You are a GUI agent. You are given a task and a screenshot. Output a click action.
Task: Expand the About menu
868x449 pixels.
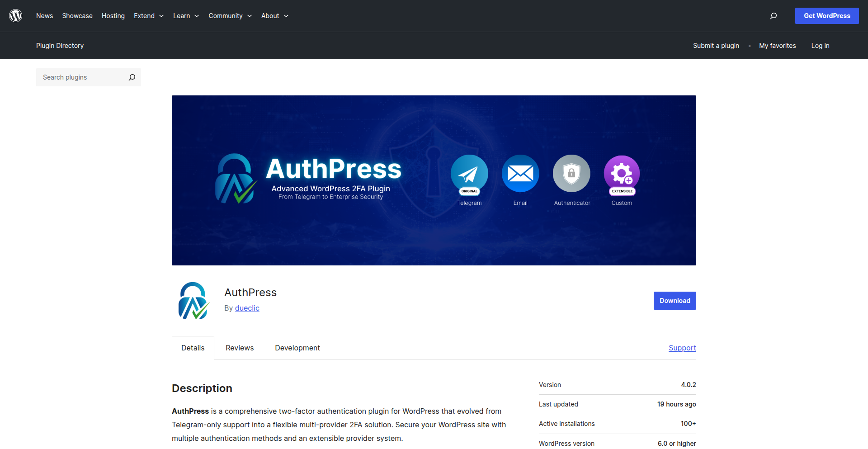click(x=275, y=16)
